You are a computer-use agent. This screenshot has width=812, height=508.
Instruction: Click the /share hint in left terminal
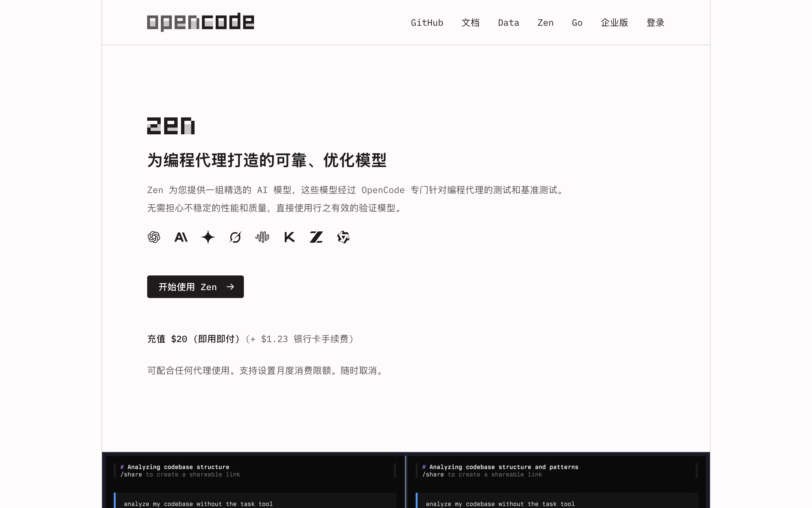(180, 474)
